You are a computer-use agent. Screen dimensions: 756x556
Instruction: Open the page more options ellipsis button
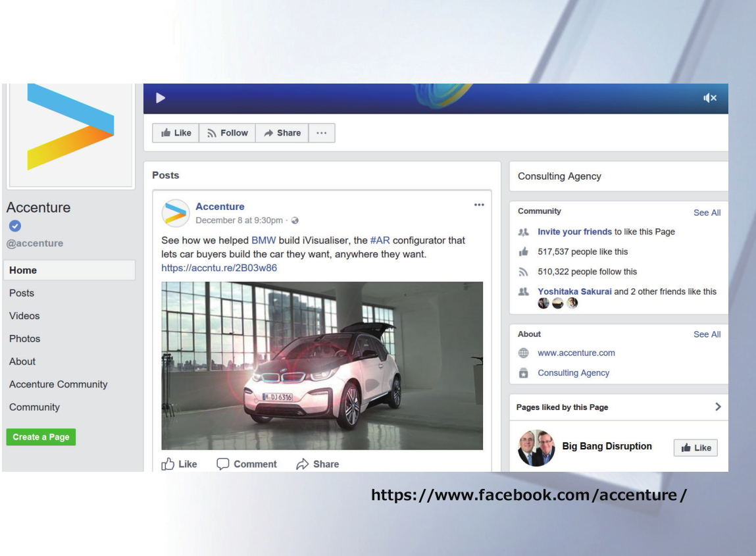click(322, 133)
